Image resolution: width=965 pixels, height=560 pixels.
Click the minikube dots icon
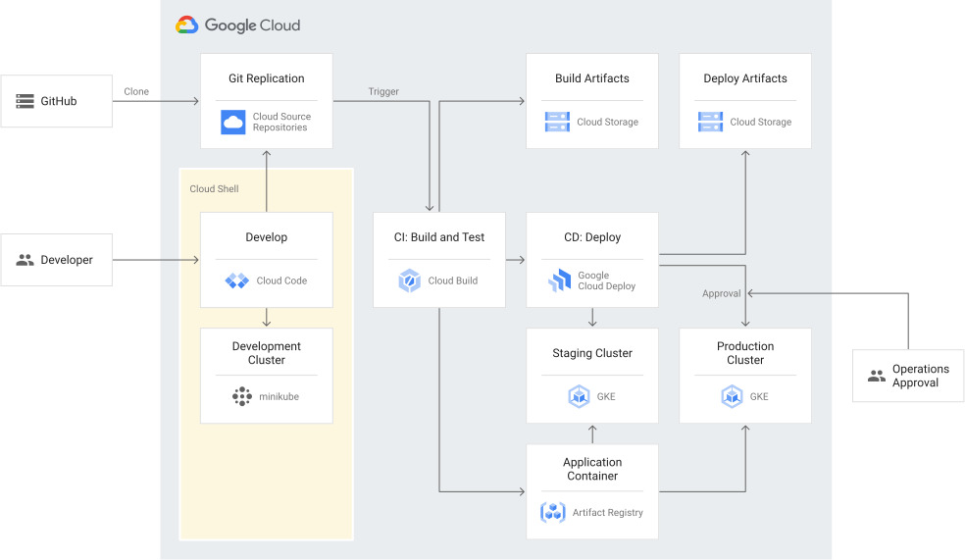[x=242, y=396]
